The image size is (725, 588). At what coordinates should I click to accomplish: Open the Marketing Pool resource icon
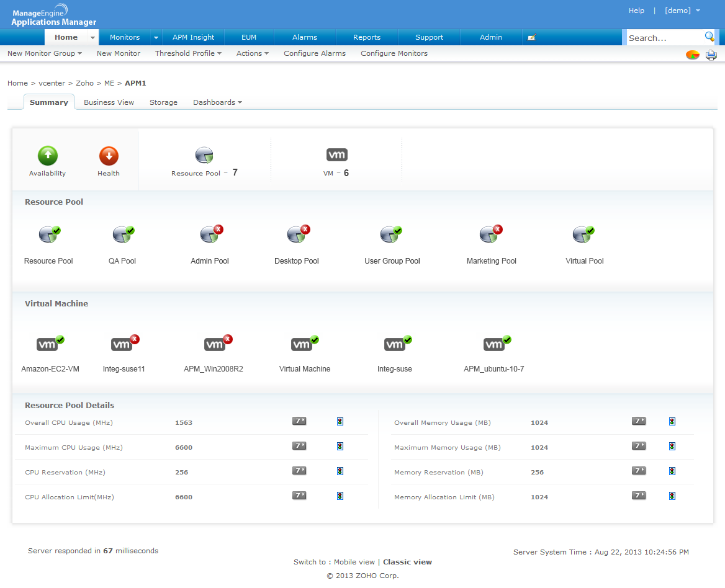[490, 234]
